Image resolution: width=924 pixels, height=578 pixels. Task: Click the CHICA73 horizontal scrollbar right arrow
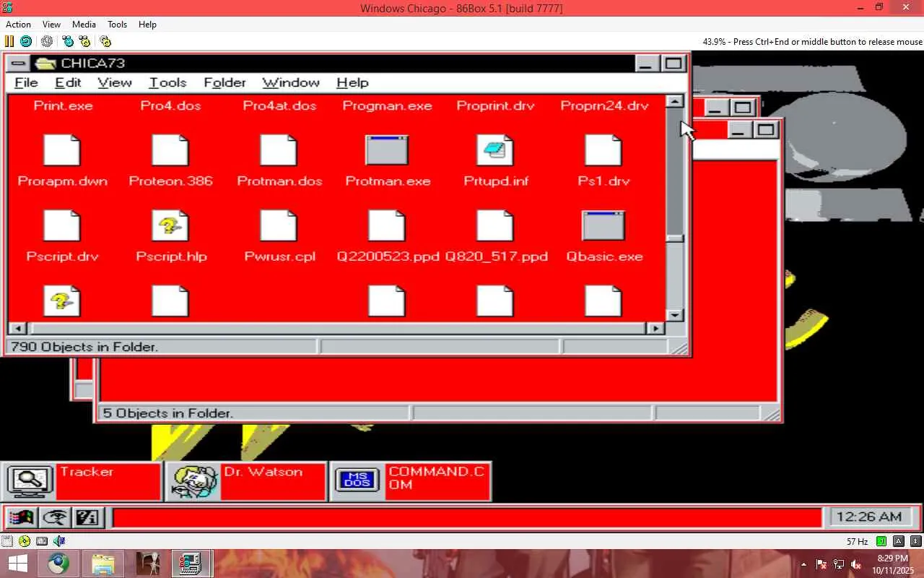tap(655, 329)
